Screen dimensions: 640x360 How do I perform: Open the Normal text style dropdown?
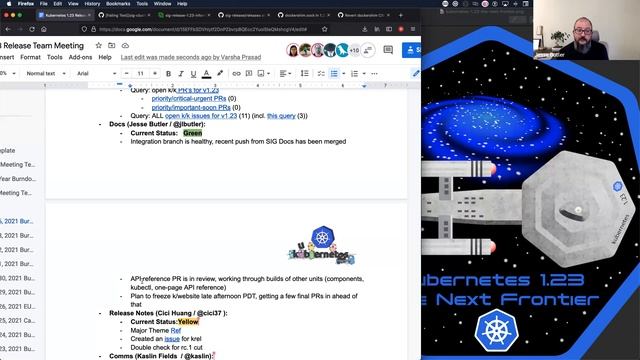click(46, 73)
